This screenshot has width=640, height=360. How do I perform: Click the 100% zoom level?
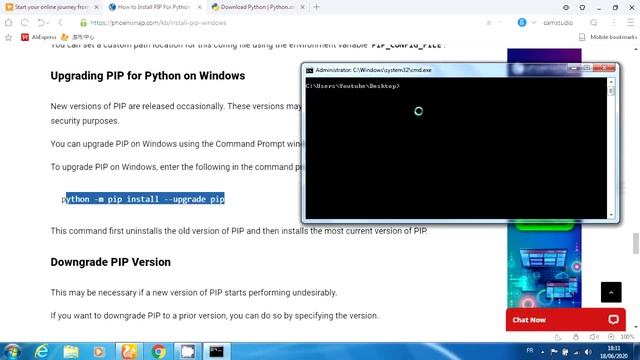pos(627,337)
